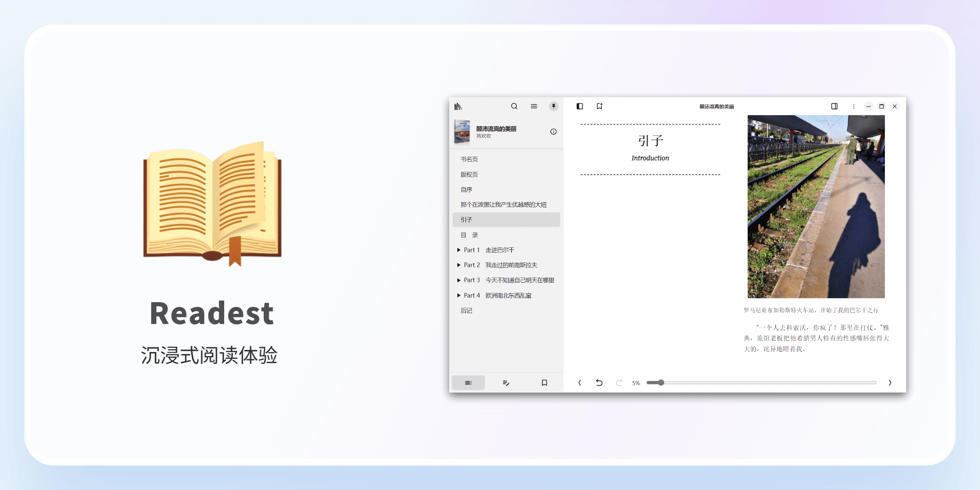The height and width of the screenshot is (490, 980).
Task: Go forward with redo arrow
Action: 619,383
